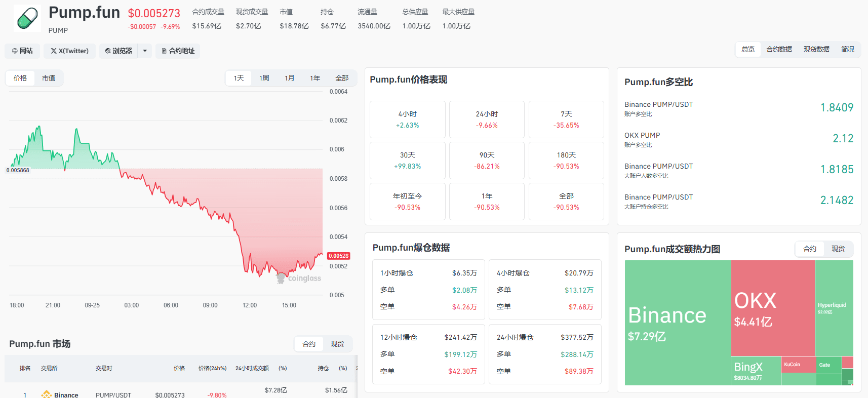Click the coinglass watermark logo on chart
868x398 pixels.
pos(299,278)
